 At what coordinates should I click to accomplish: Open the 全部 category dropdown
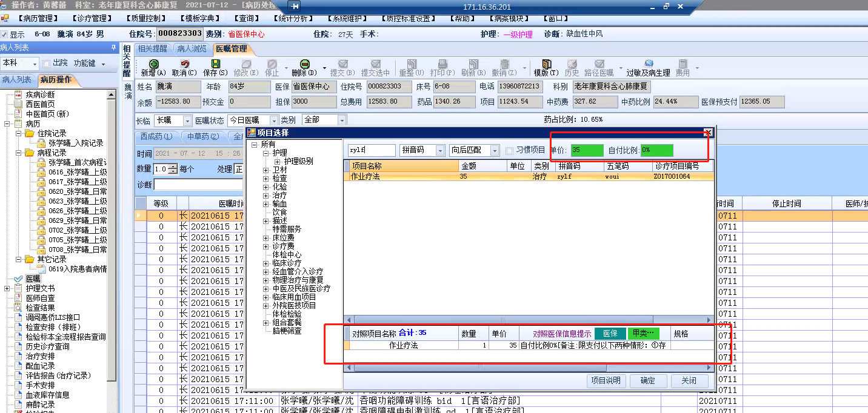point(342,121)
